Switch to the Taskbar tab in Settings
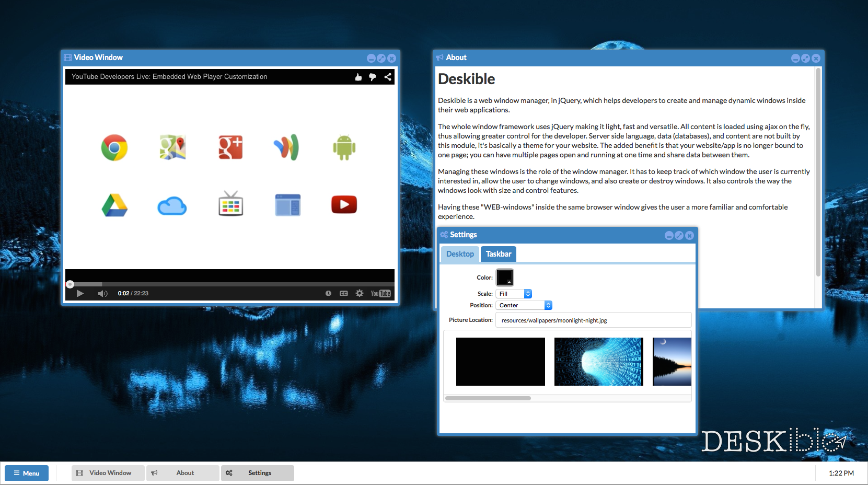 498,254
